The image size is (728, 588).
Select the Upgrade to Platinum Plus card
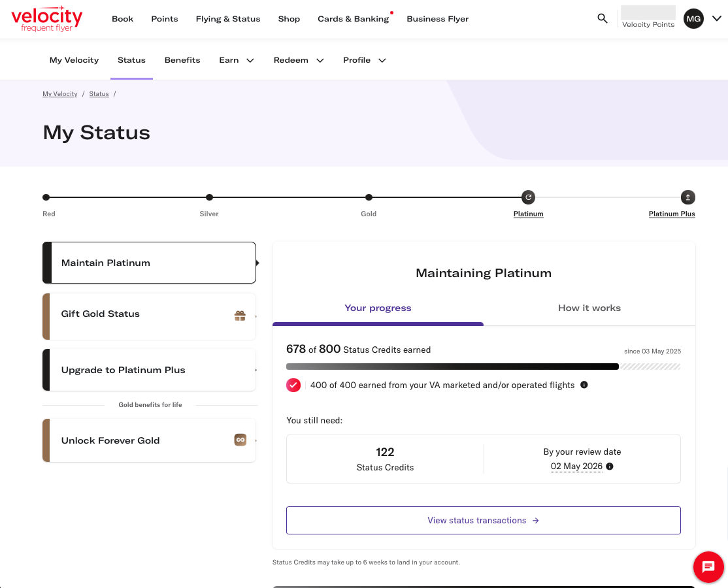click(149, 370)
